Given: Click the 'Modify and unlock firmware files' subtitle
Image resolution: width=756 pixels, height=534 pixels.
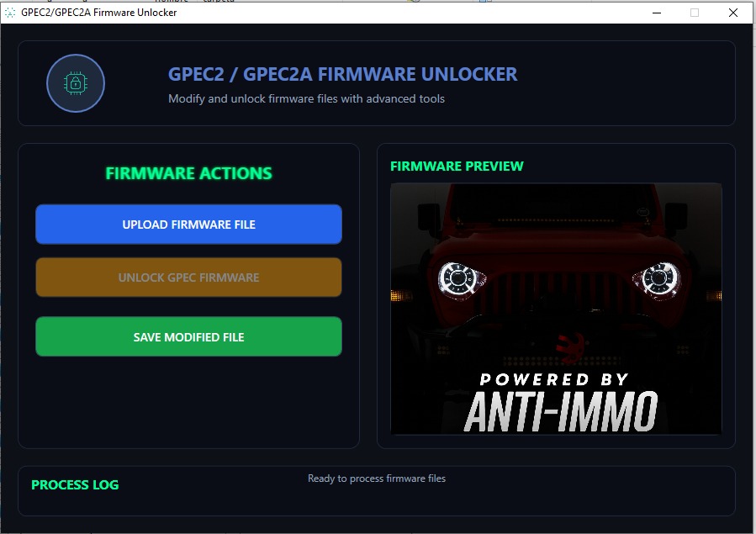Looking at the screenshot, I should click(306, 98).
